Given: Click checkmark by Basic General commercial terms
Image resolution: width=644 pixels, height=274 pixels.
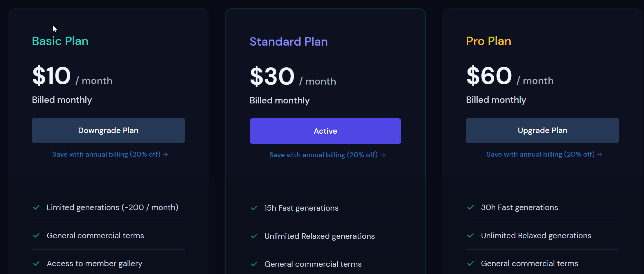Looking at the screenshot, I should click(x=36, y=236).
